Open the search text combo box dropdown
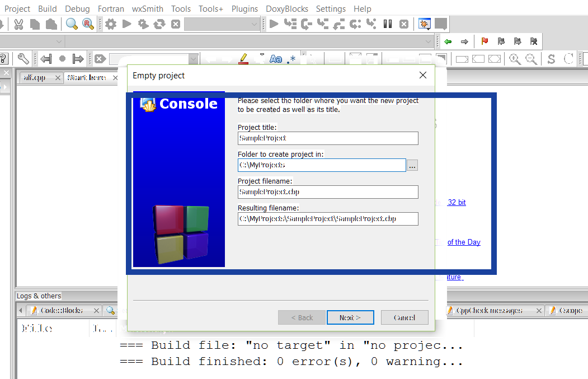 [193, 59]
